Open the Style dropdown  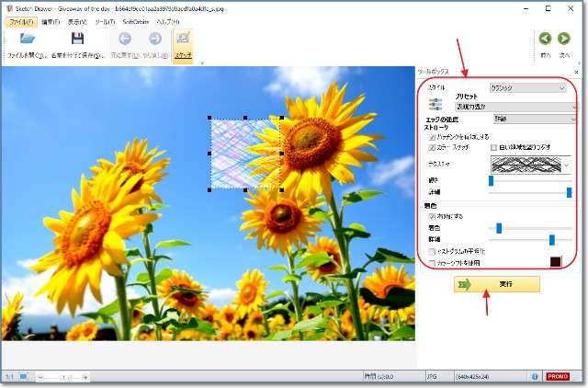tap(528, 88)
